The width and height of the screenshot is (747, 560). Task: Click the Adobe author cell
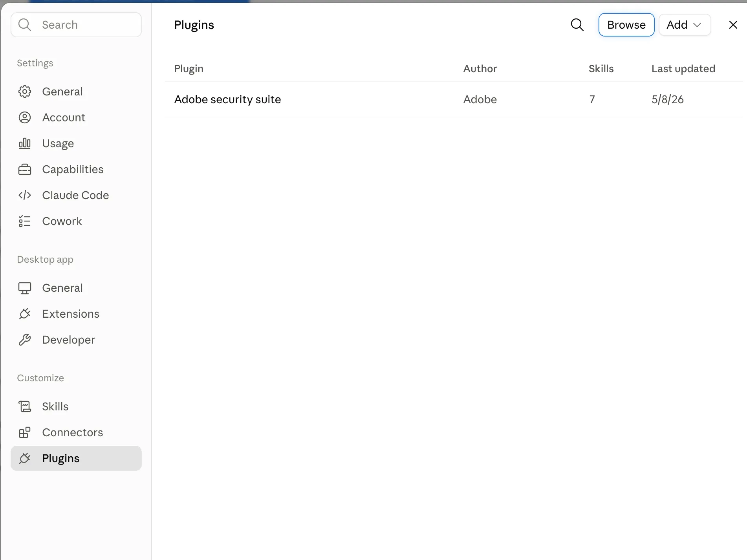click(480, 99)
